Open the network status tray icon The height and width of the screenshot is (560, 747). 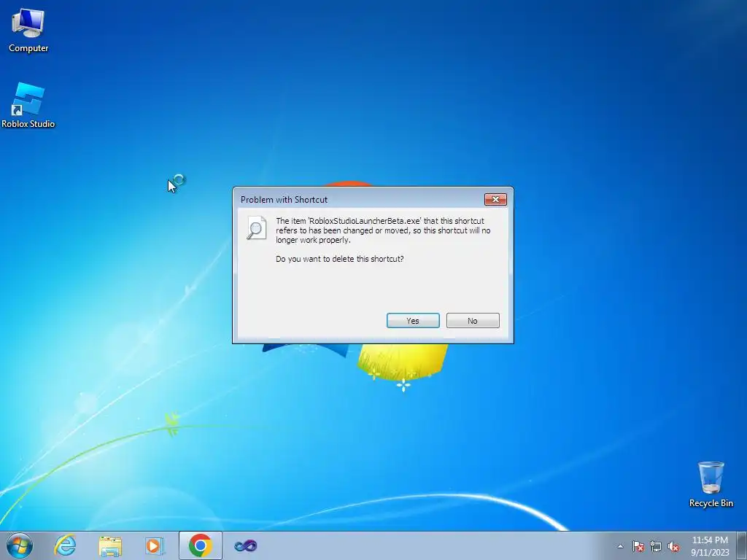pyautogui.click(x=656, y=546)
